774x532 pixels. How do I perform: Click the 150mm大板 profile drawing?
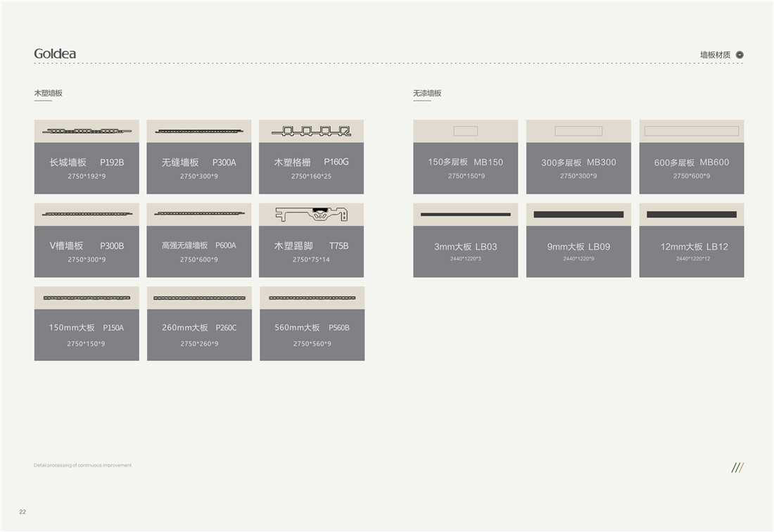click(x=87, y=298)
